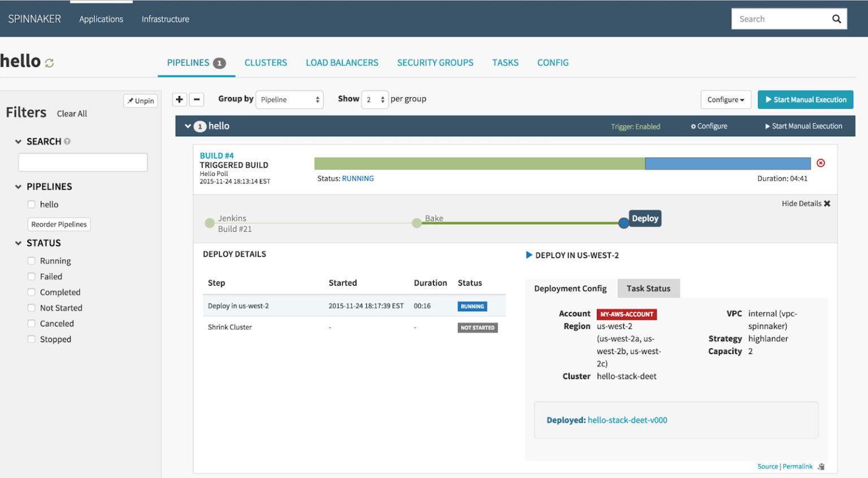
Task: Open the Group by Pipeline dropdown
Action: (289, 99)
